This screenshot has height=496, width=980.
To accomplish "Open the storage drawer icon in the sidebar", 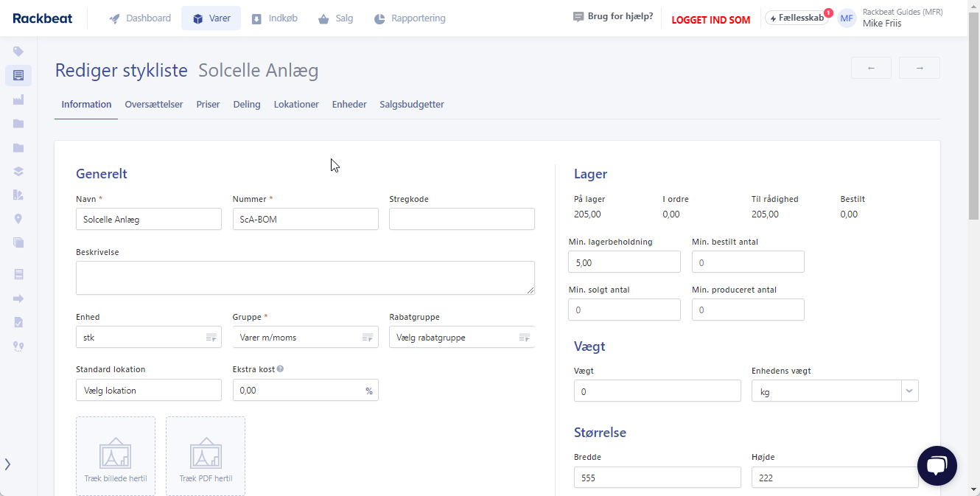I will [x=18, y=274].
